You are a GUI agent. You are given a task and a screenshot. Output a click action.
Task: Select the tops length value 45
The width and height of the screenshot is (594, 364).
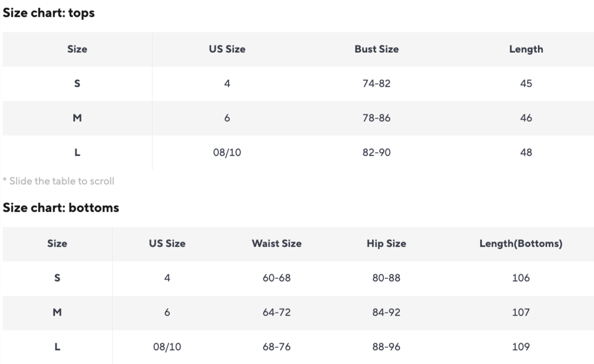tap(526, 83)
